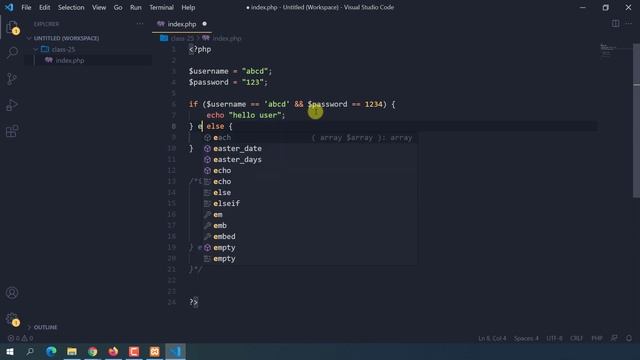This screenshot has width=640, height=360.
Task: Open the Help menu
Action: (x=188, y=7)
